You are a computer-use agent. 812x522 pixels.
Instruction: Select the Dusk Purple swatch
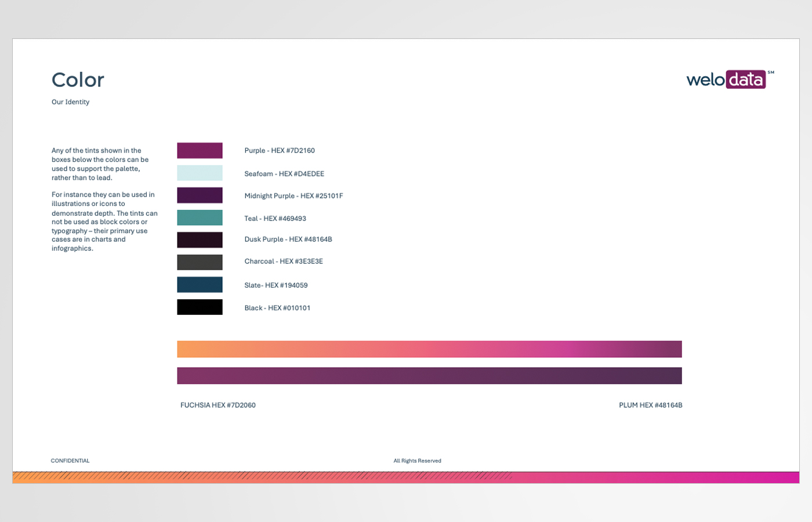click(x=200, y=240)
